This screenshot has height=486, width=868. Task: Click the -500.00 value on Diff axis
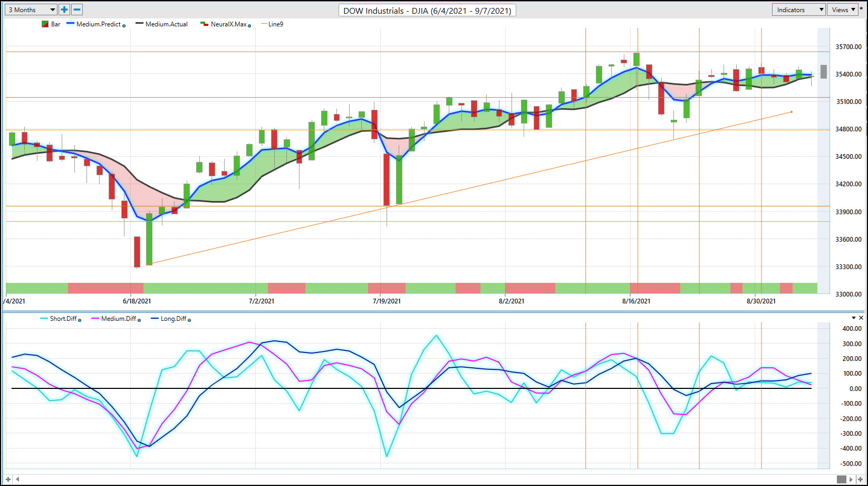coord(851,464)
